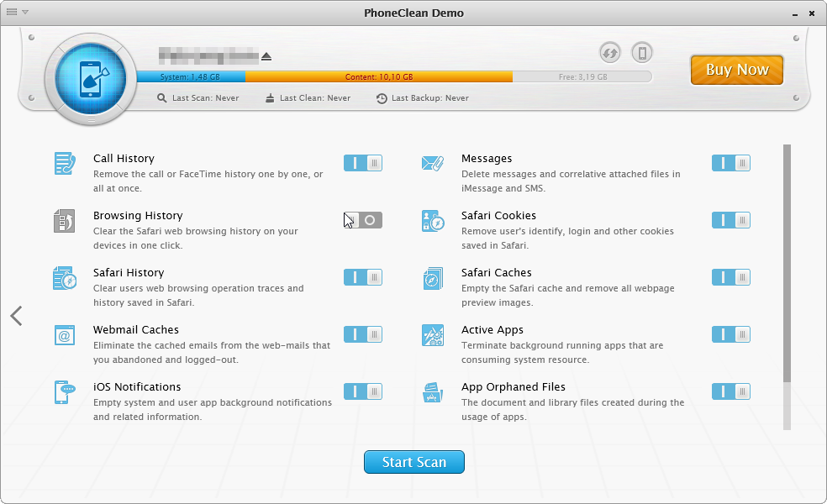Enable the Browsing History switch

(x=363, y=220)
